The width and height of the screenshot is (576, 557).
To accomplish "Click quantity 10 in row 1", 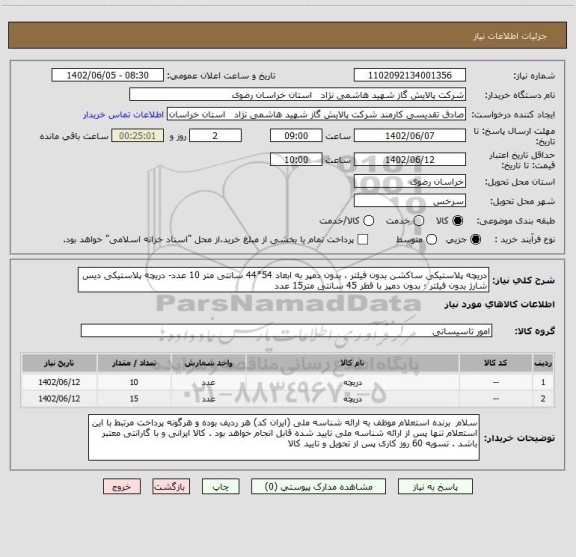I will (134, 382).
